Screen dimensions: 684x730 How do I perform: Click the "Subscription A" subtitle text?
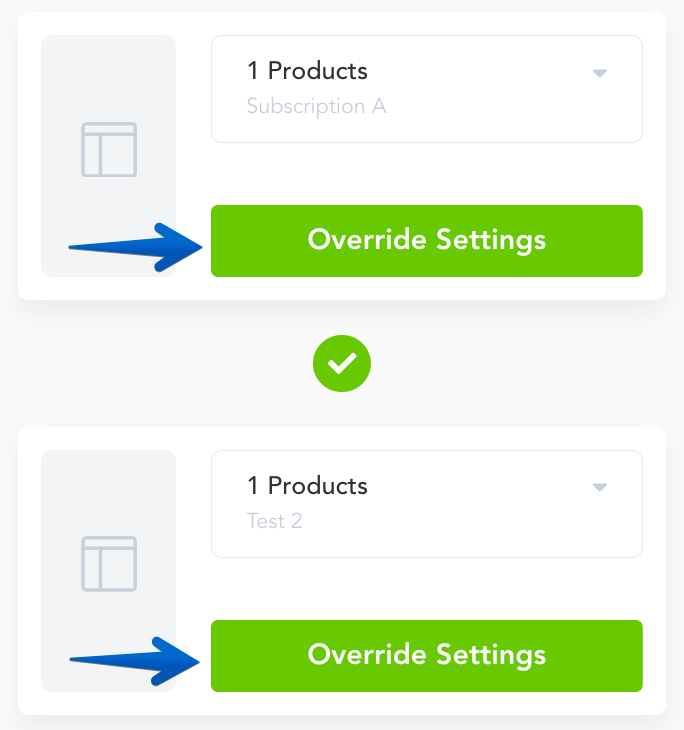(x=317, y=107)
